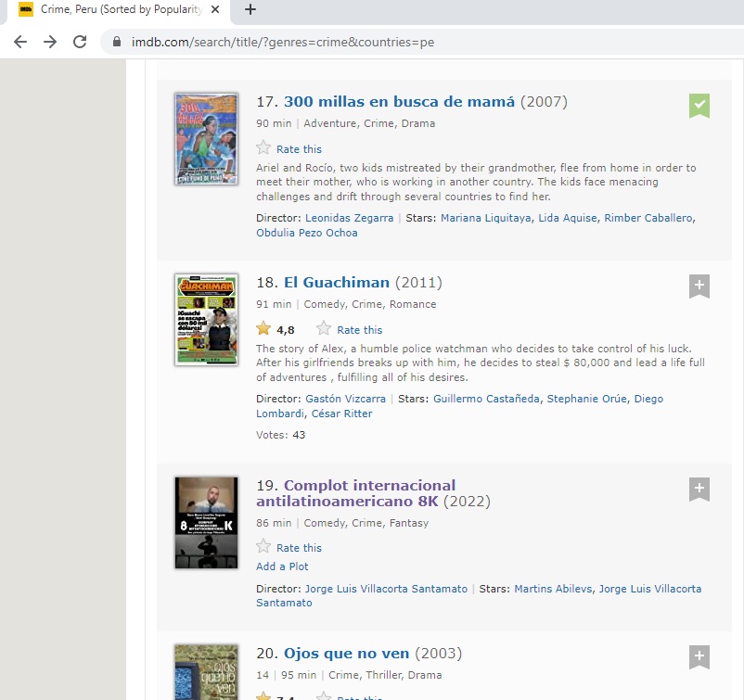The image size is (744, 700).
Task: Click the gold rating star for El Guachiman
Action: point(263,328)
